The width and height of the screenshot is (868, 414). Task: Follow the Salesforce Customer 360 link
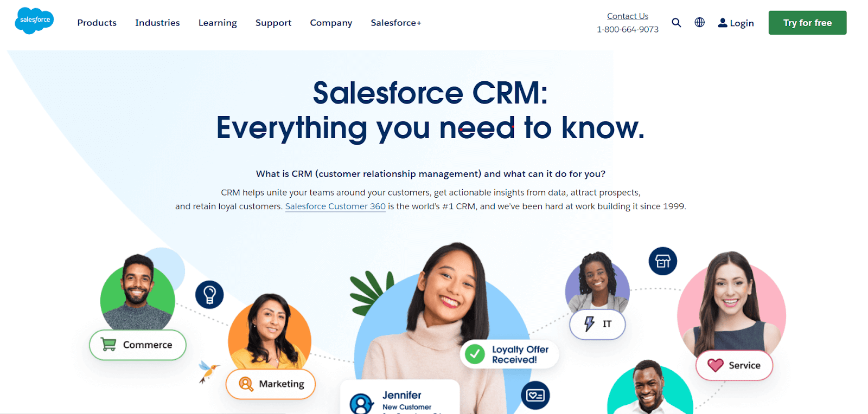(335, 206)
